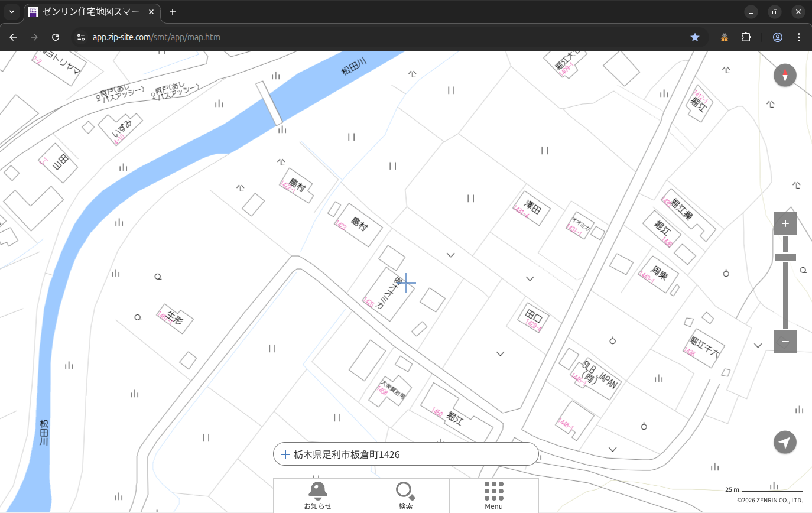
Task: Click the SLB JAPAN building label
Action: (599, 374)
